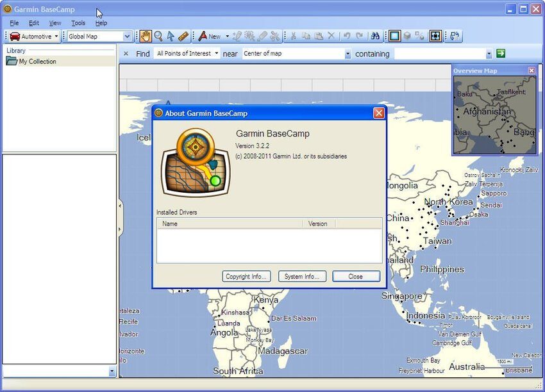This screenshot has height=392, width=545.
Task: Click the Version column header
Action: 319,224
